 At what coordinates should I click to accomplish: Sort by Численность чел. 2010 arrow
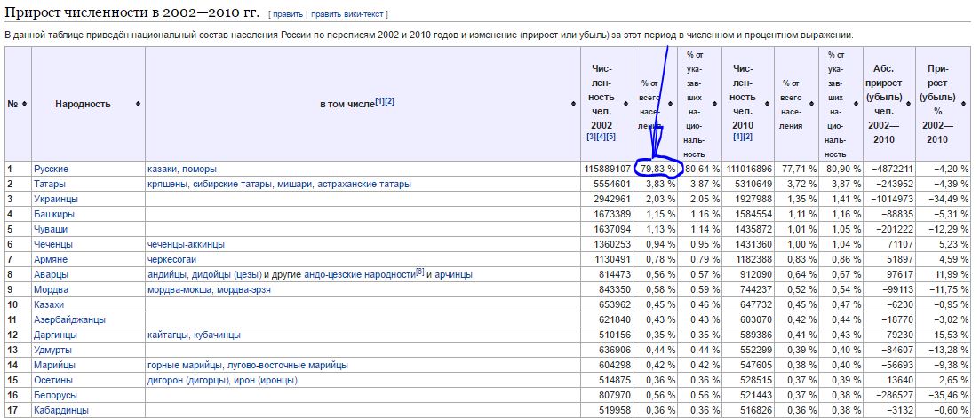767,104
